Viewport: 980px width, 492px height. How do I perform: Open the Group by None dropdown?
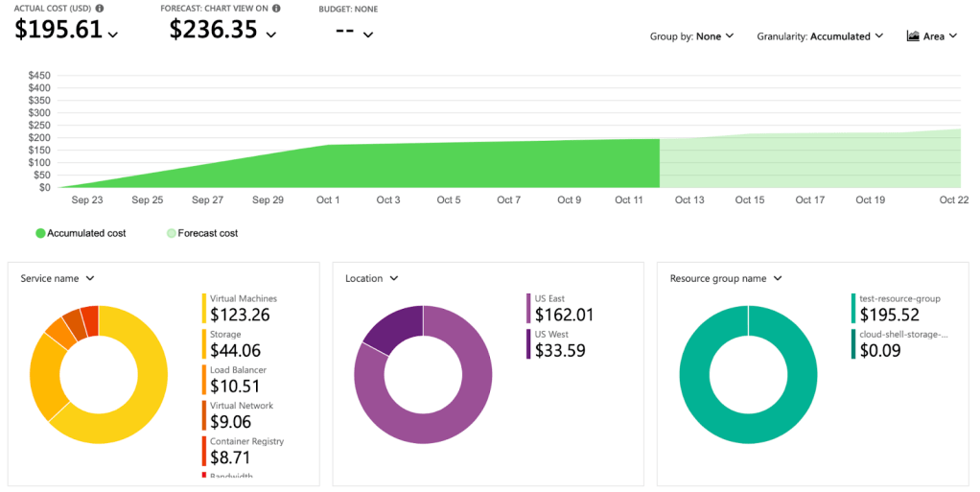691,36
